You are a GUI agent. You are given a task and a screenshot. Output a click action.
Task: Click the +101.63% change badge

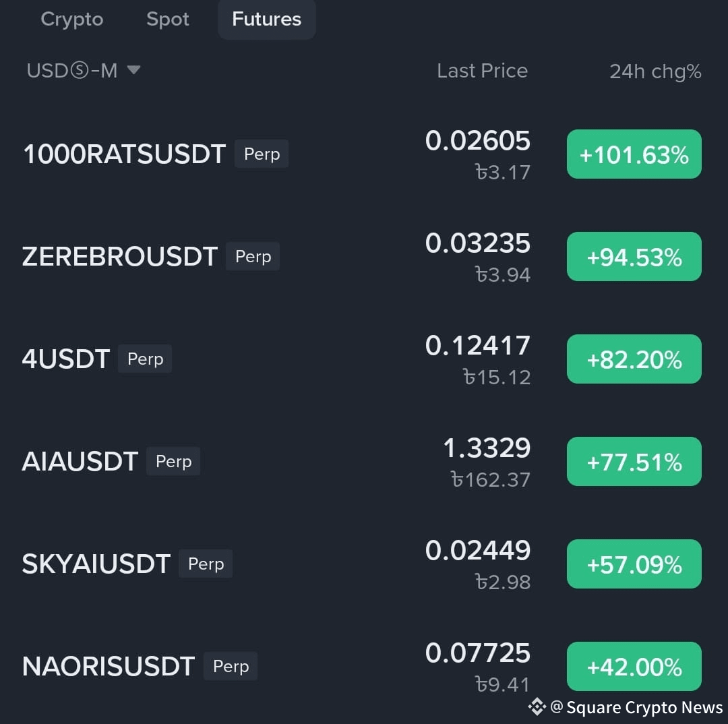tap(634, 154)
